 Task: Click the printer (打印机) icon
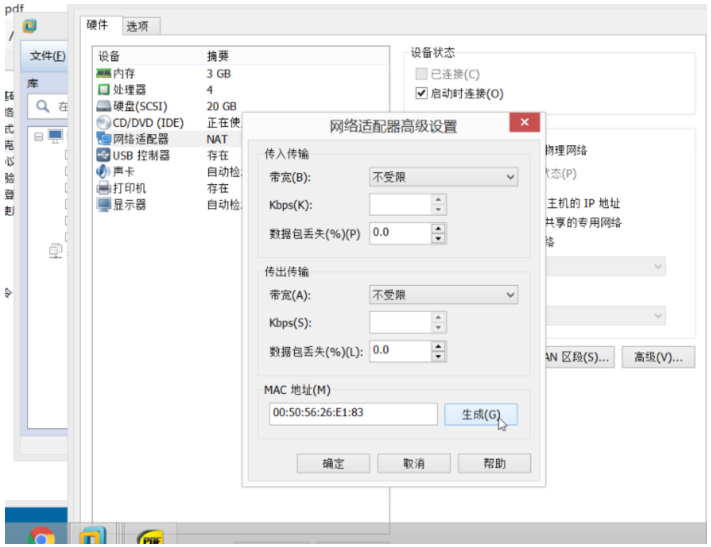tap(103, 188)
